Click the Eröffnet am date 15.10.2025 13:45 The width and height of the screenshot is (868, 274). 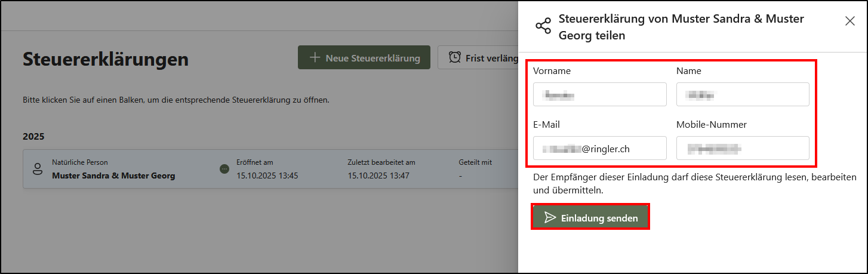267,176
